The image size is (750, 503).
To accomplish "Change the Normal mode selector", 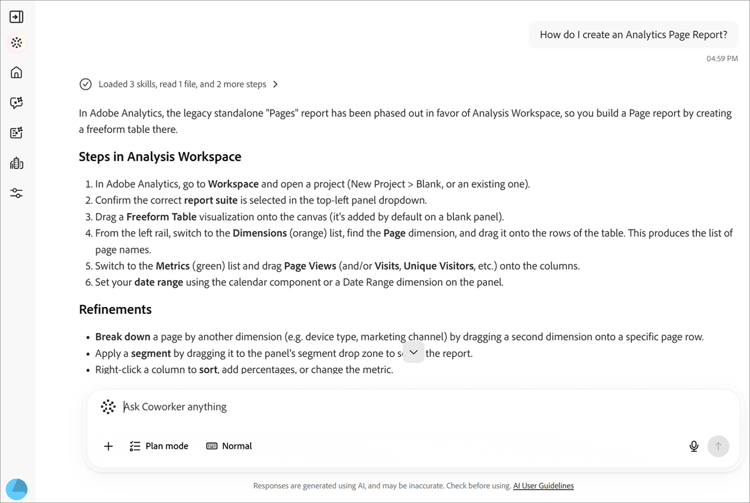I will (229, 446).
